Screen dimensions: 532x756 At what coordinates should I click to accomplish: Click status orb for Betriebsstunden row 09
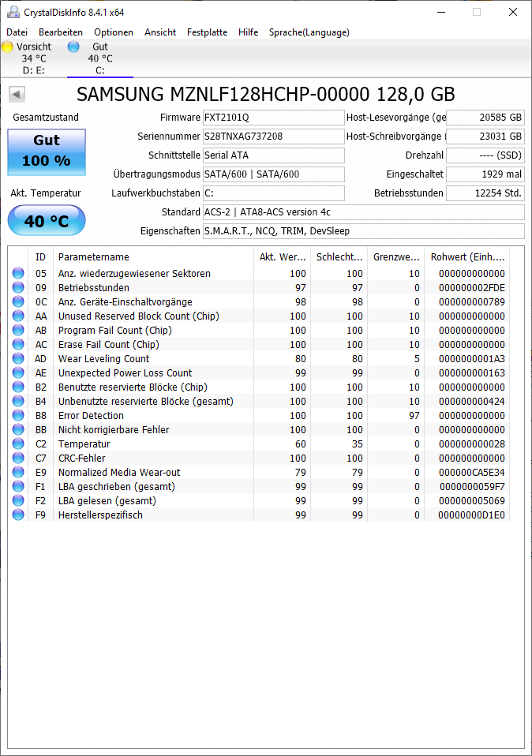coord(18,288)
